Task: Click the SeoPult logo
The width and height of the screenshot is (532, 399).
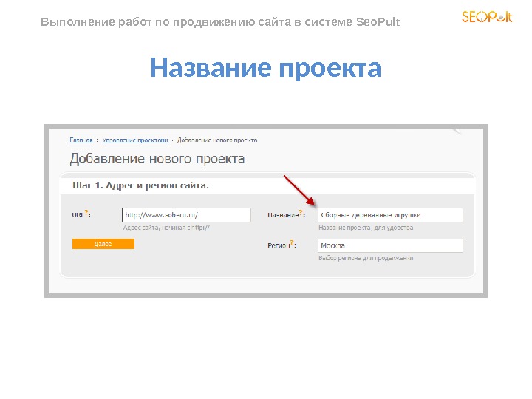Action: 487,16
